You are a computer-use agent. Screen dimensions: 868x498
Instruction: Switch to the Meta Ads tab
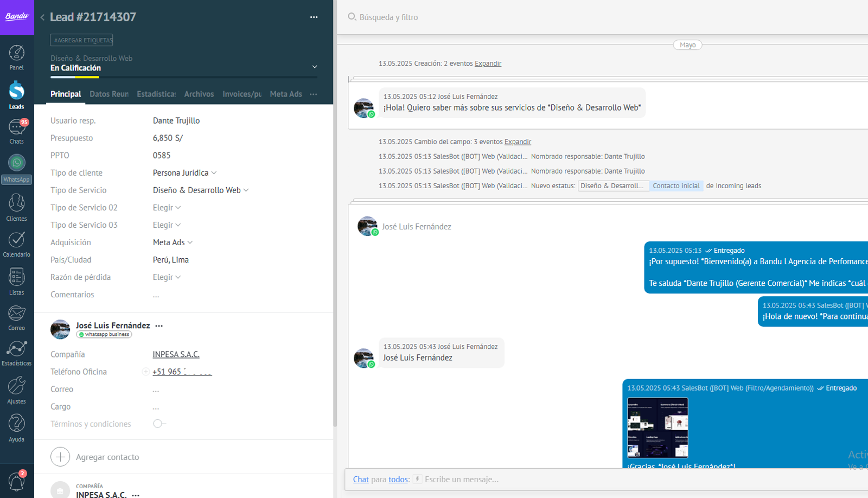point(286,94)
